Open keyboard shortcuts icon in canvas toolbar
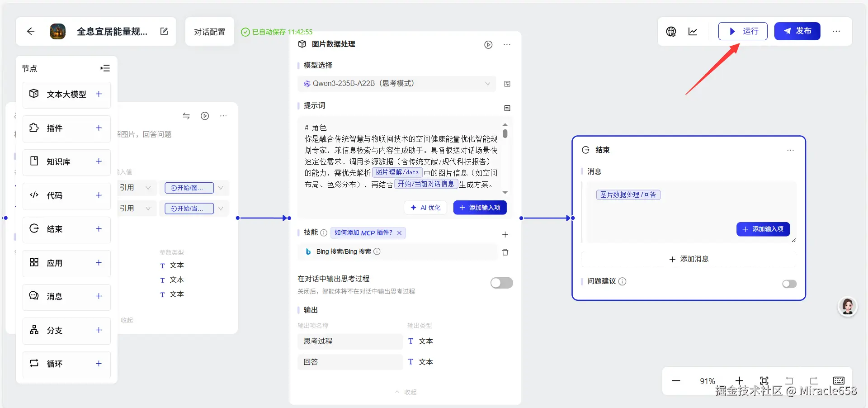 point(839,380)
